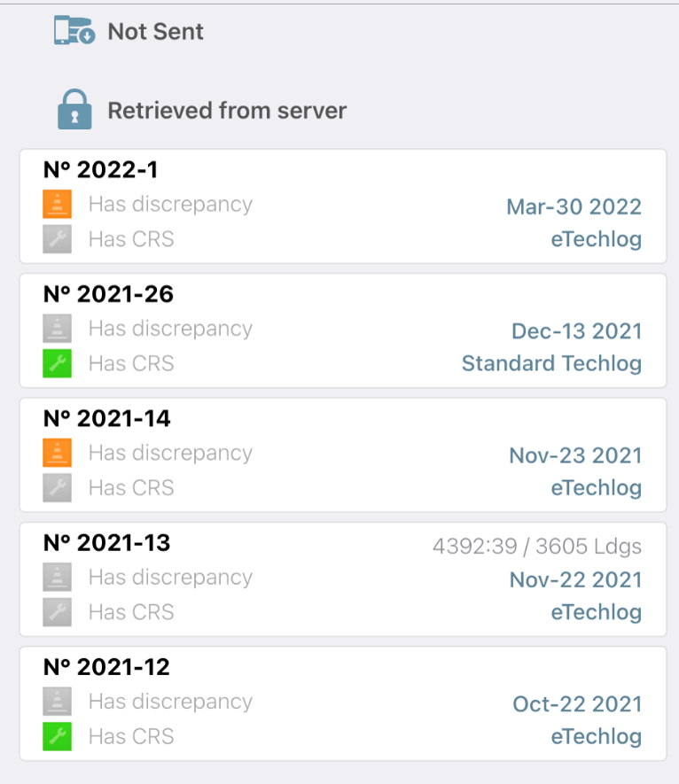Click orange discrepancy cone icon on N° 2021-14
The width and height of the screenshot is (679, 784).
(x=57, y=453)
